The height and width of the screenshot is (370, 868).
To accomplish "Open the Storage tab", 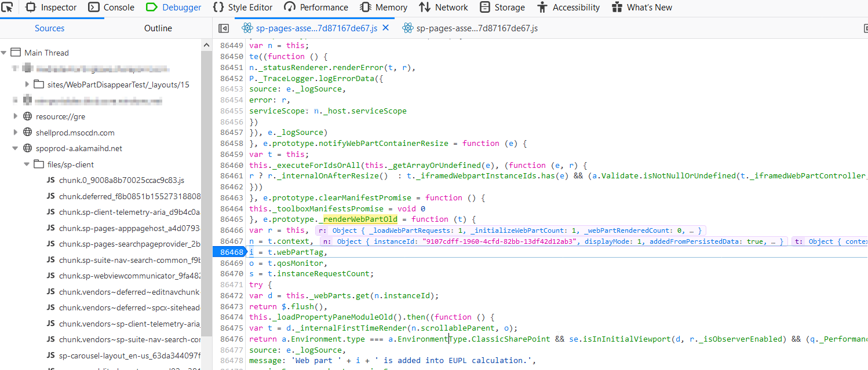I will point(502,8).
